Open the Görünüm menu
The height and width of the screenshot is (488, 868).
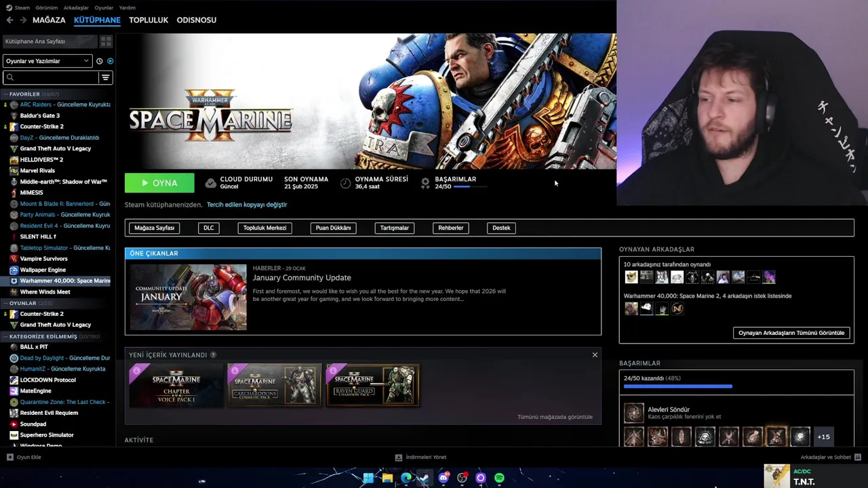point(47,7)
